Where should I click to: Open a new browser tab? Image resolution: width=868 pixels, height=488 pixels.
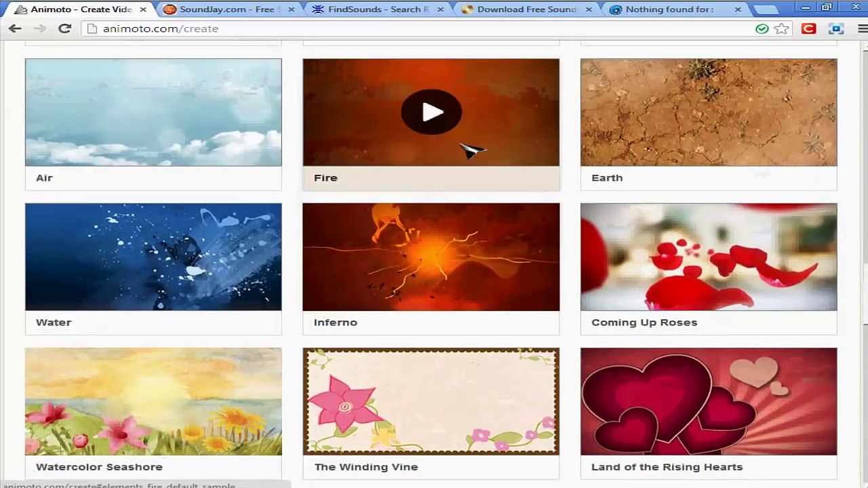[x=766, y=9]
